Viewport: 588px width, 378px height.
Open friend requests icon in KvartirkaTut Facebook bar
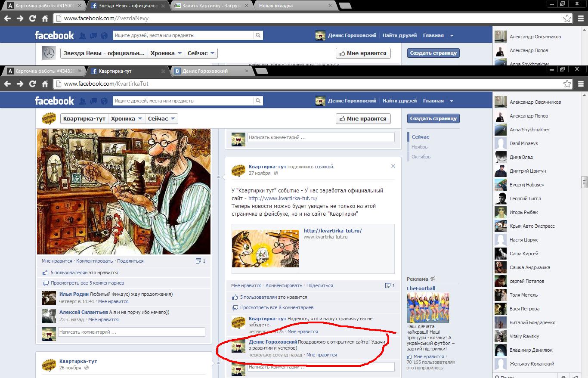pos(83,101)
